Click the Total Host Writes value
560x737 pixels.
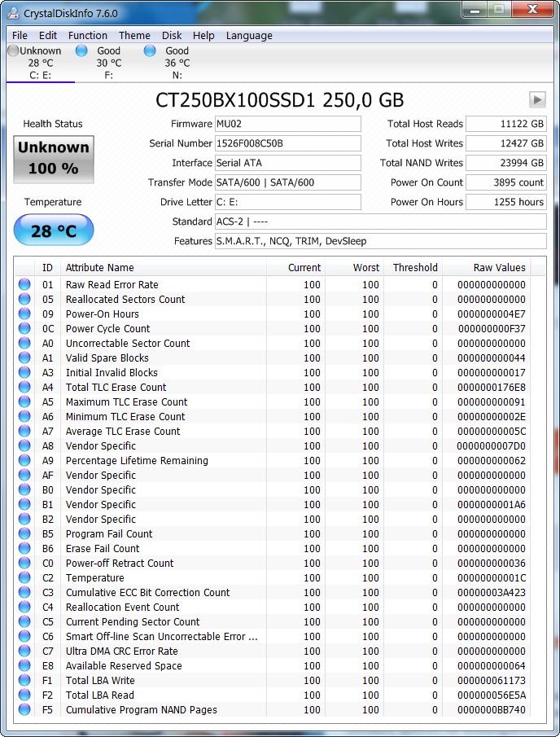point(506,143)
